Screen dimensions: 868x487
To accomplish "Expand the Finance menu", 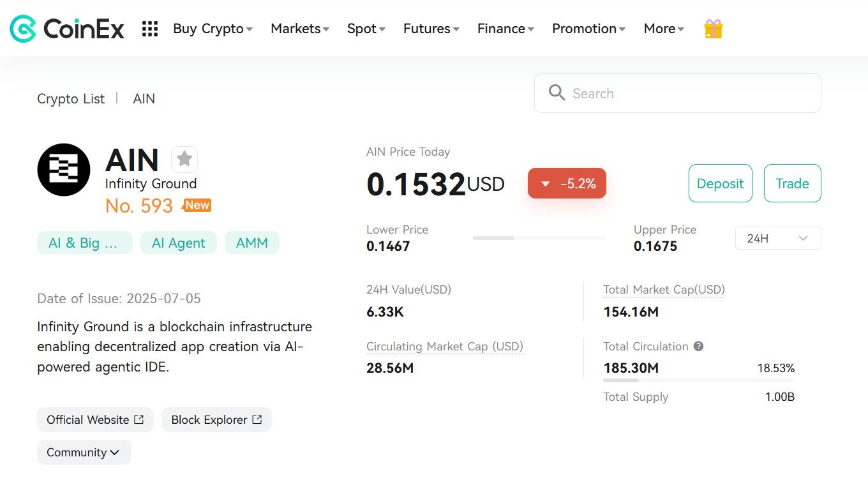I will [x=506, y=29].
